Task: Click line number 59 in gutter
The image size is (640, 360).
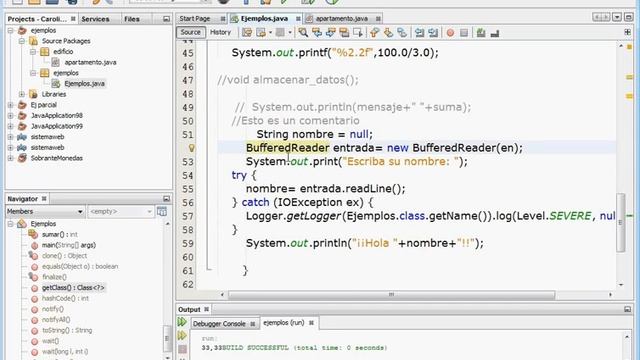Action: pos(188,243)
